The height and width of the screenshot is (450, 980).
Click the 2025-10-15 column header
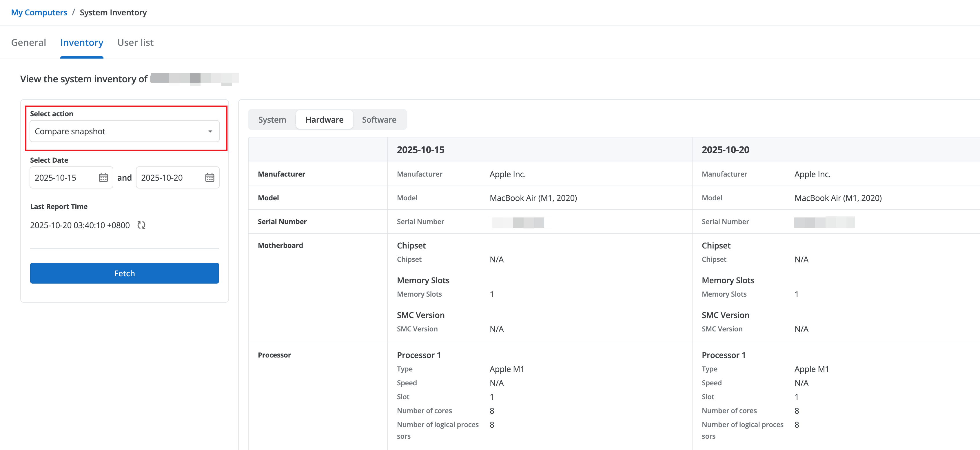(x=421, y=150)
